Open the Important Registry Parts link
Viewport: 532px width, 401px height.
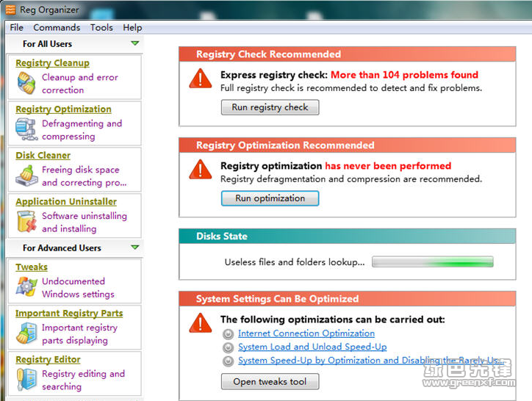tap(69, 314)
